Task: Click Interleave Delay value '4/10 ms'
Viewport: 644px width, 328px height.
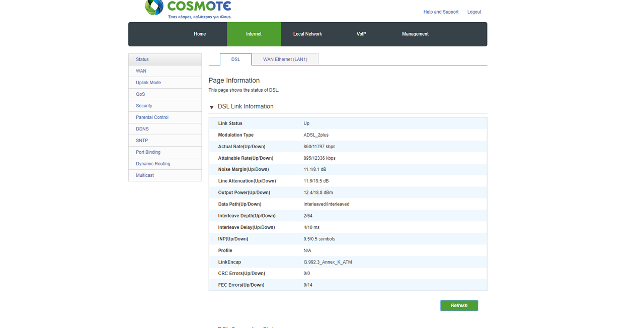Action: pyautogui.click(x=311, y=227)
